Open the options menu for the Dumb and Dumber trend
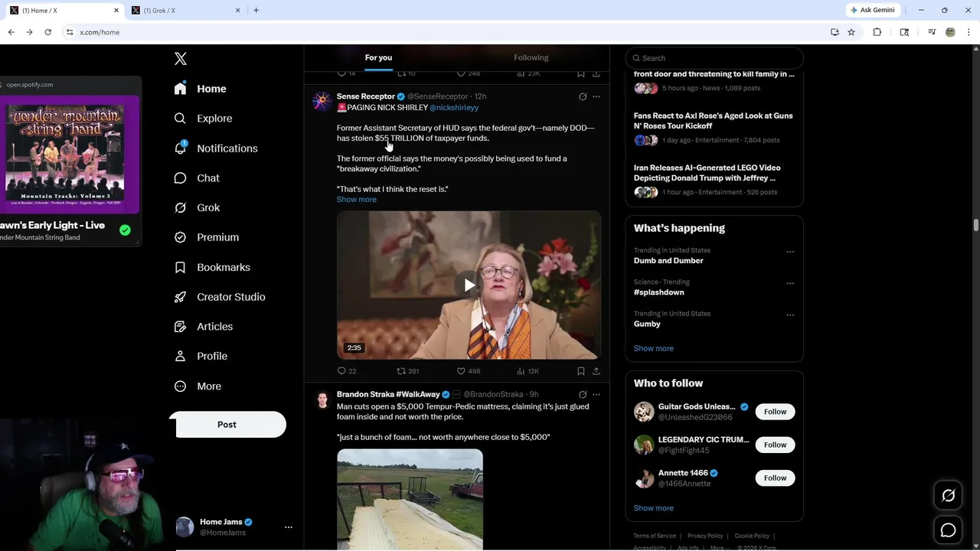Image resolution: width=980 pixels, height=551 pixels. [790, 252]
